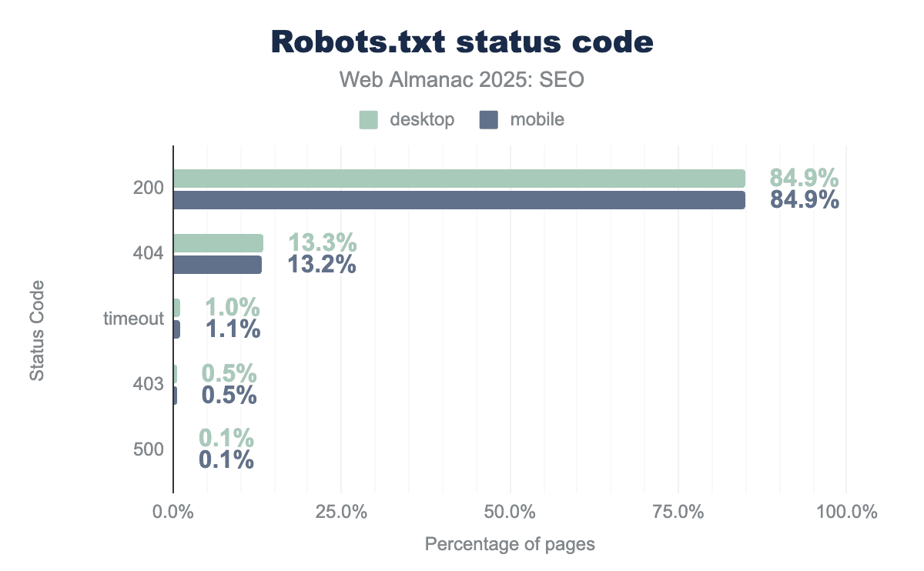The image size is (924, 571).
Task: Click the "403" status code axis label
Action: 149,384
